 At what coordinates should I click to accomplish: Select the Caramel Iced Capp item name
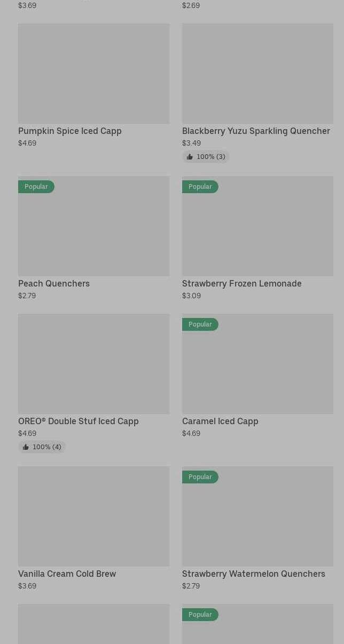(x=220, y=421)
